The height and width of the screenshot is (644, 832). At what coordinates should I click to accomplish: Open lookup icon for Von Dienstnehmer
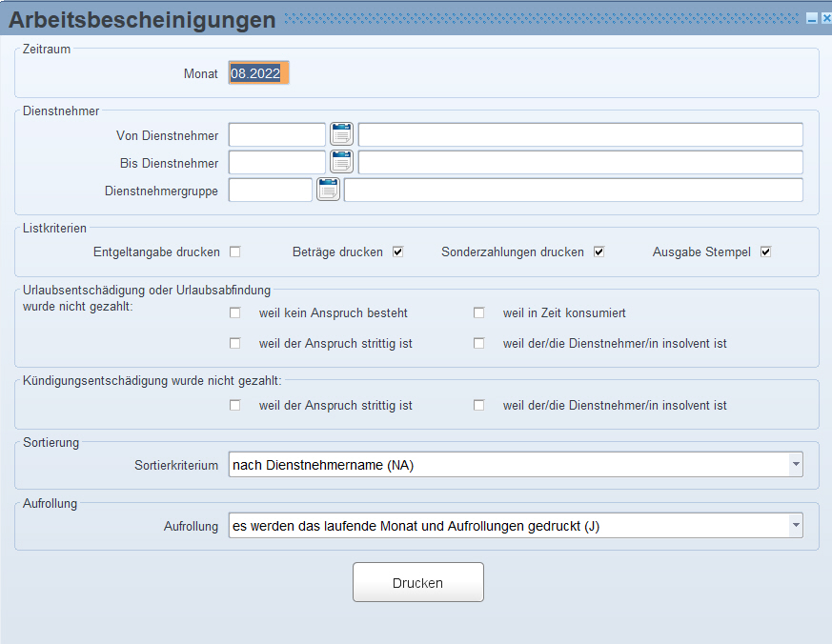click(x=341, y=134)
